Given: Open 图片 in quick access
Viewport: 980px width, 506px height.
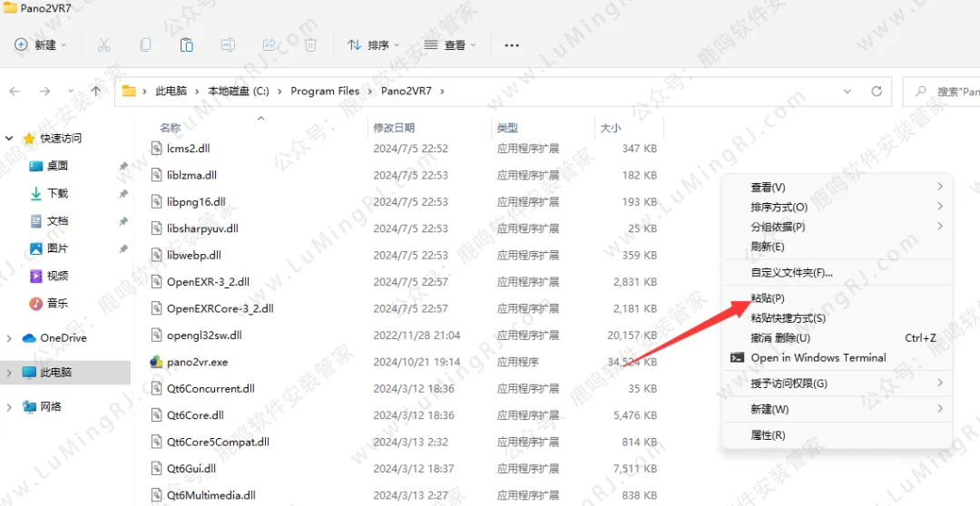Looking at the screenshot, I should click(x=57, y=248).
